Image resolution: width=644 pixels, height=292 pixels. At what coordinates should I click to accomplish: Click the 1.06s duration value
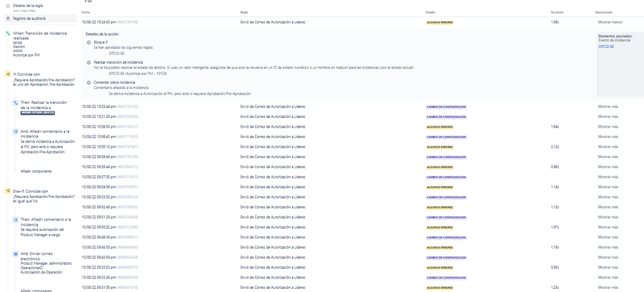pos(554,22)
